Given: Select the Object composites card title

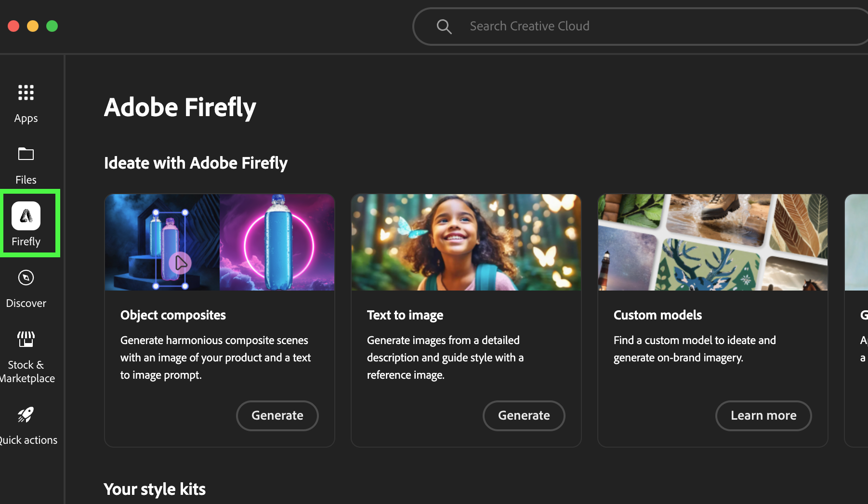Looking at the screenshot, I should (x=173, y=315).
